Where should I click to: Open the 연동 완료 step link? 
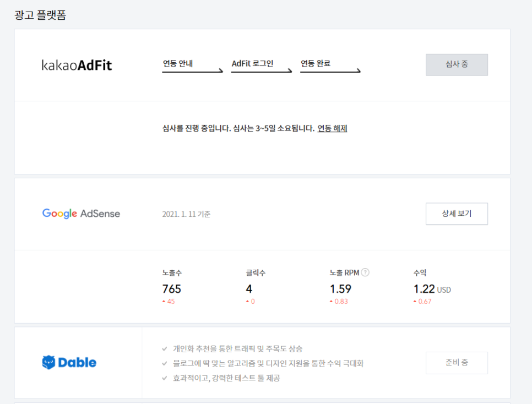(330, 65)
